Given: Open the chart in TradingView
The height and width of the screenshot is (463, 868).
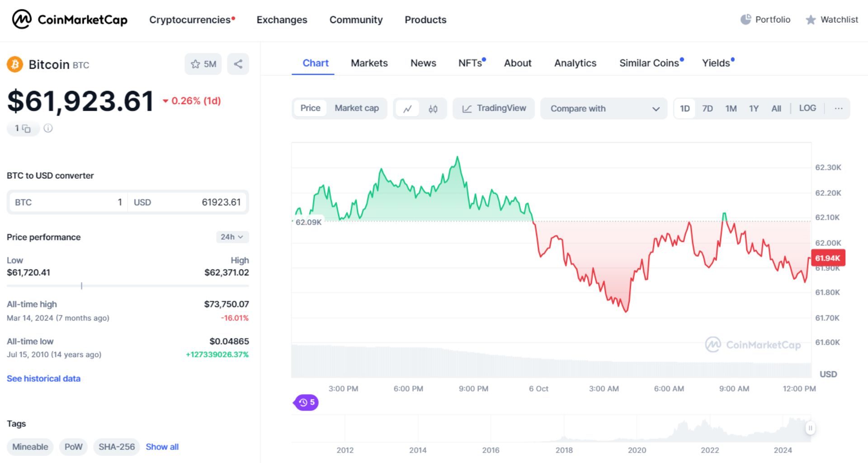Looking at the screenshot, I should [x=493, y=108].
